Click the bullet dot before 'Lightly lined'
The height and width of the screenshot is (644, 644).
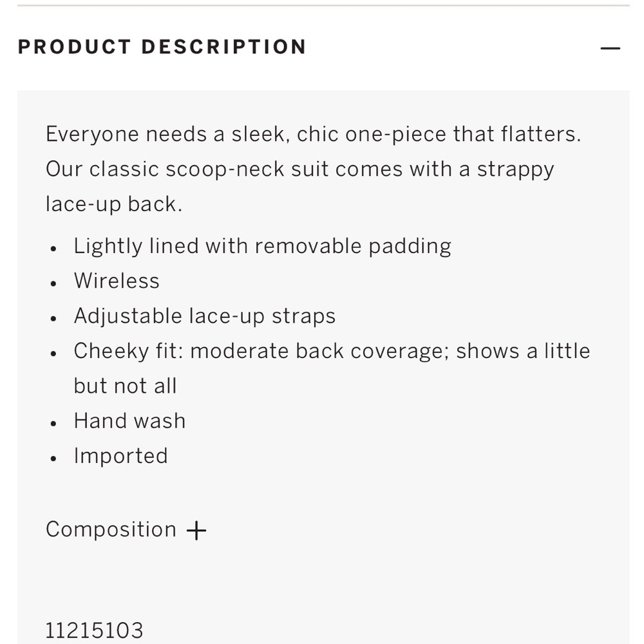[53, 249]
